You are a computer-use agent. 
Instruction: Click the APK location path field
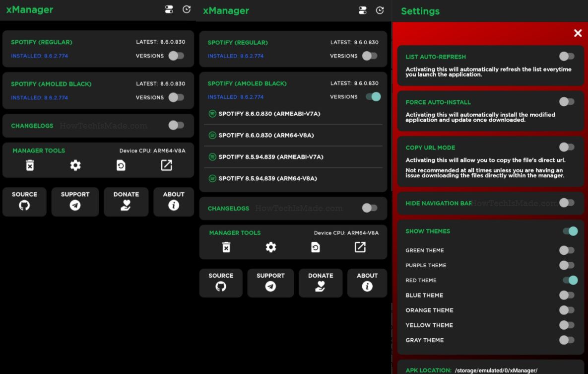pos(496,370)
